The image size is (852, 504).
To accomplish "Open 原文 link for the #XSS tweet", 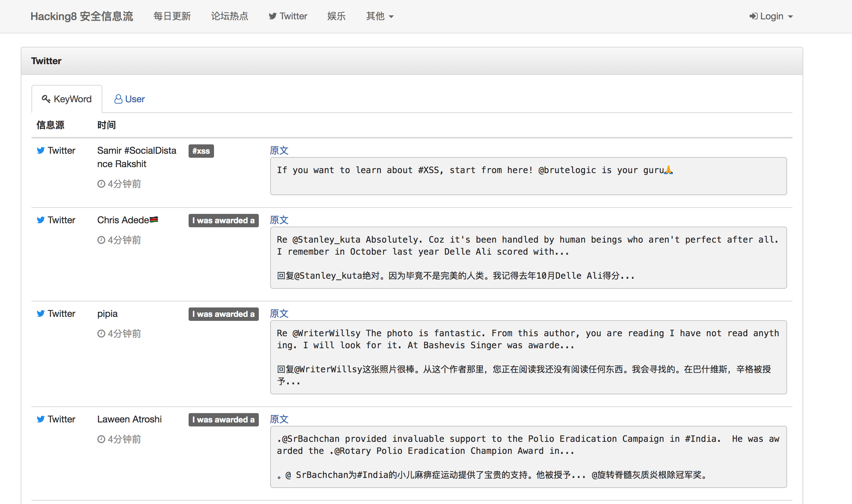I will (x=279, y=150).
